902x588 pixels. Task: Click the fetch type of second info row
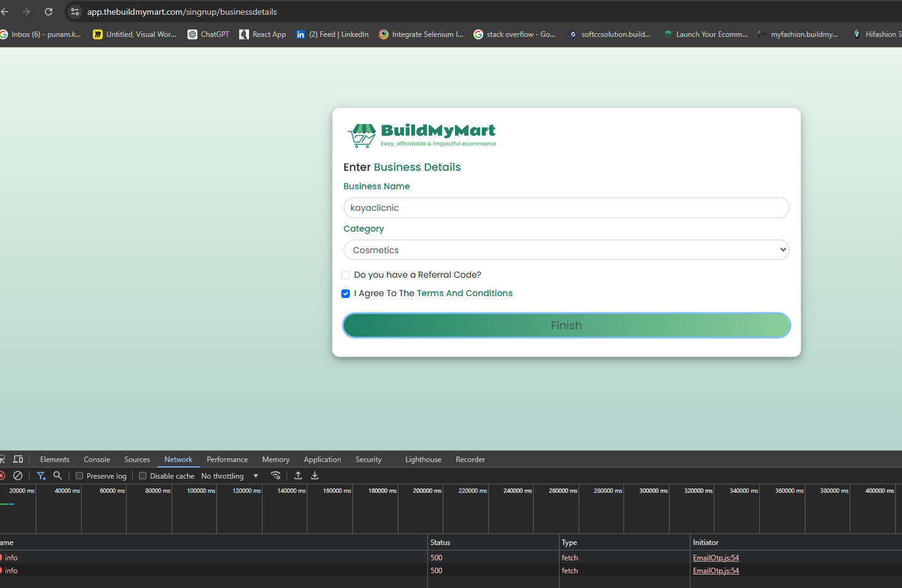pyautogui.click(x=570, y=571)
